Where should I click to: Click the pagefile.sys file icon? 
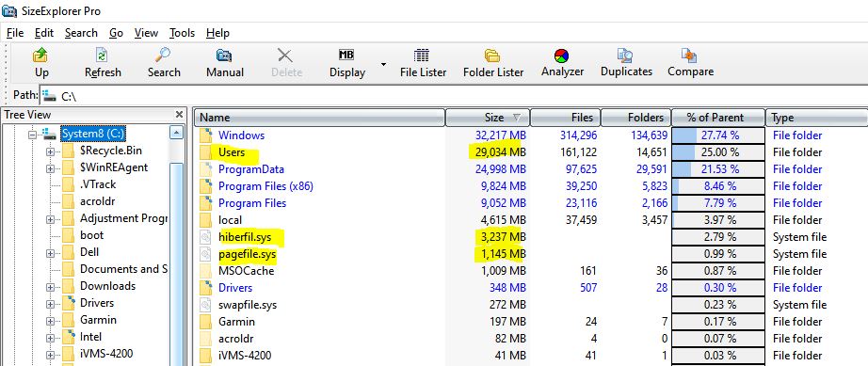(206, 254)
